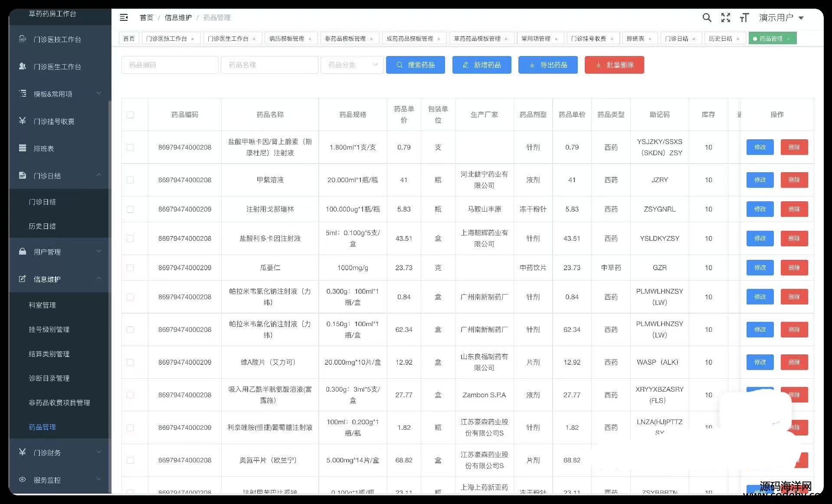Click the 服务监控 eye icon in sidebar
832x504 pixels.
pos(23,480)
